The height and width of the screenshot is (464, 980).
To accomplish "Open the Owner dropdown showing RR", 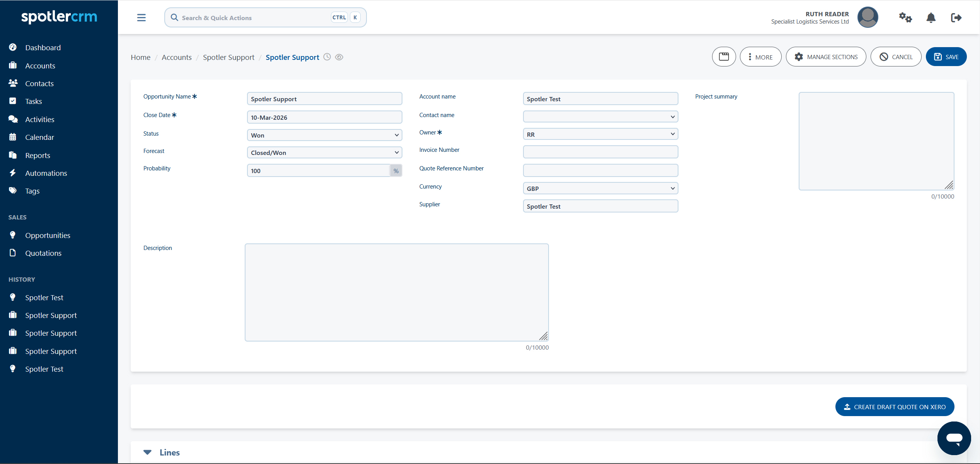I will 600,134.
